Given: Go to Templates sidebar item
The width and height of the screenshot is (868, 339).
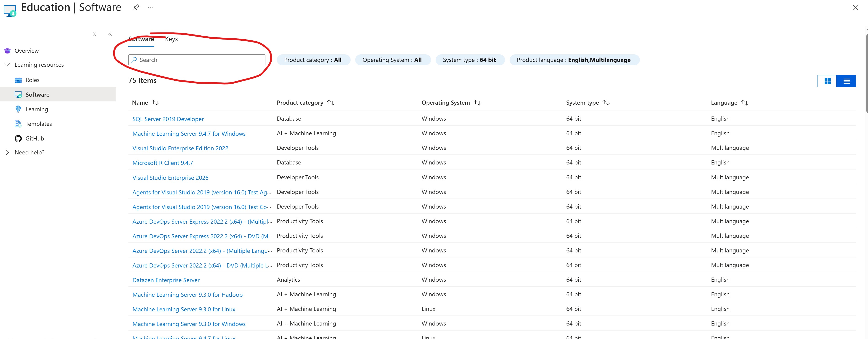Looking at the screenshot, I should pos(38,124).
